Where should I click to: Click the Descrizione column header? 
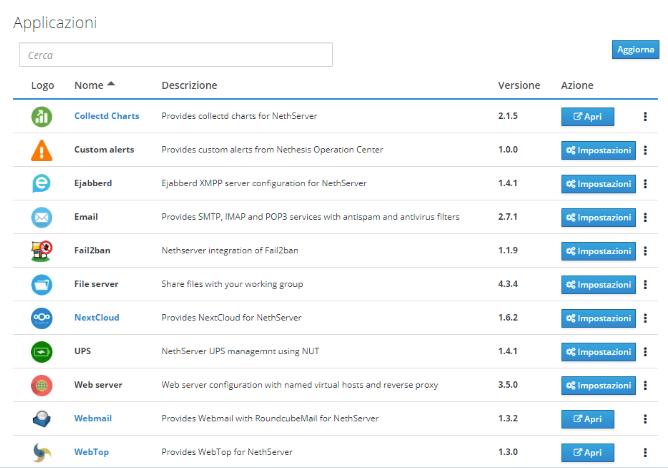pyautogui.click(x=189, y=85)
